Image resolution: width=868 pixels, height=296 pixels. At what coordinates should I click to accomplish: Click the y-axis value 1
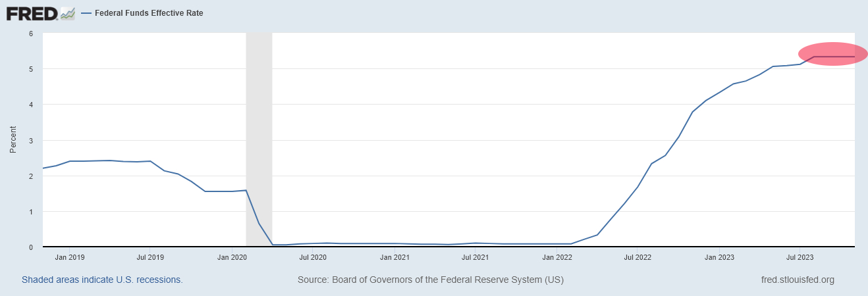pyautogui.click(x=31, y=212)
